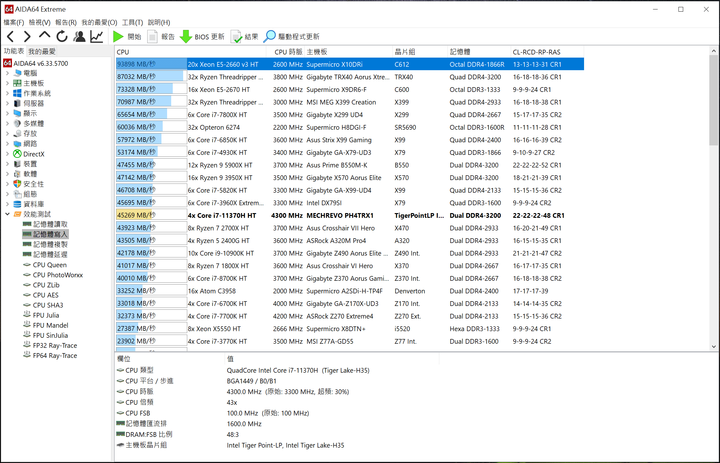Expand the 電腦 tree node
The width and height of the screenshot is (720, 463).
click(7, 73)
